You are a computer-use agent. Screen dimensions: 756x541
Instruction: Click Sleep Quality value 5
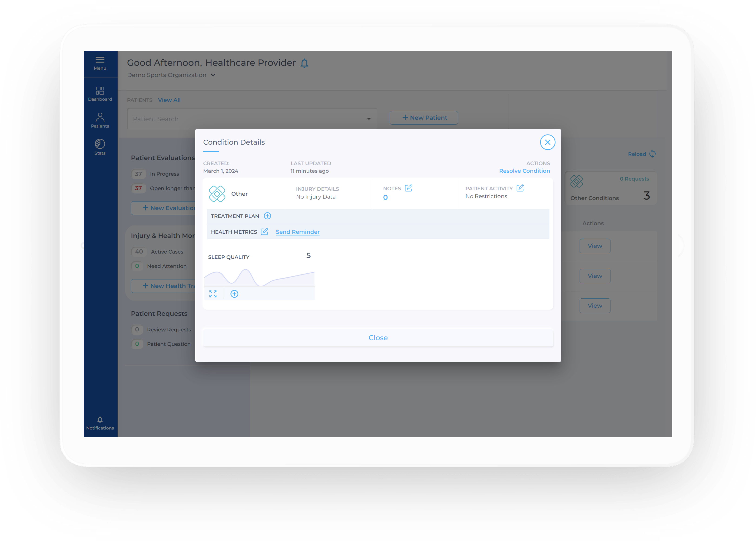[x=308, y=255]
